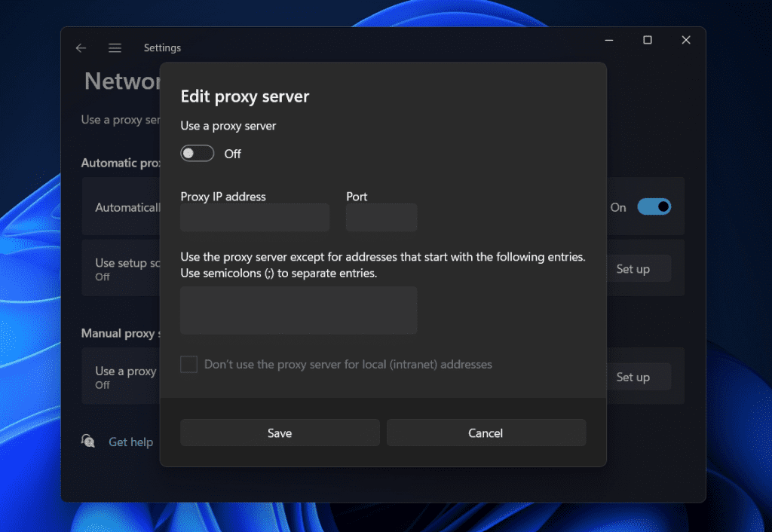This screenshot has width=772, height=532.
Task: Click the Cancel button
Action: pos(486,433)
